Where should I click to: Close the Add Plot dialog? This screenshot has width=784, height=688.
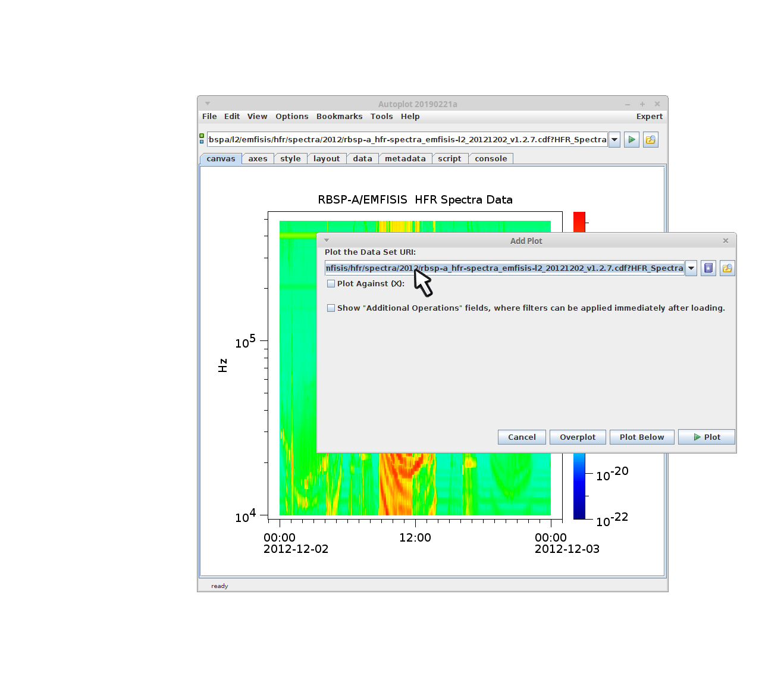pyautogui.click(x=726, y=240)
